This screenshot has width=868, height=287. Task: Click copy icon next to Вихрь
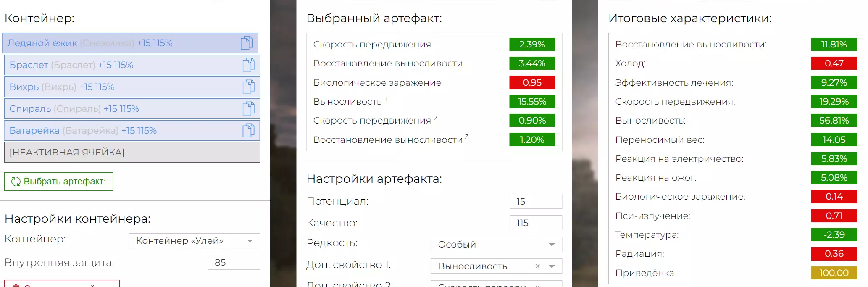(x=248, y=87)
